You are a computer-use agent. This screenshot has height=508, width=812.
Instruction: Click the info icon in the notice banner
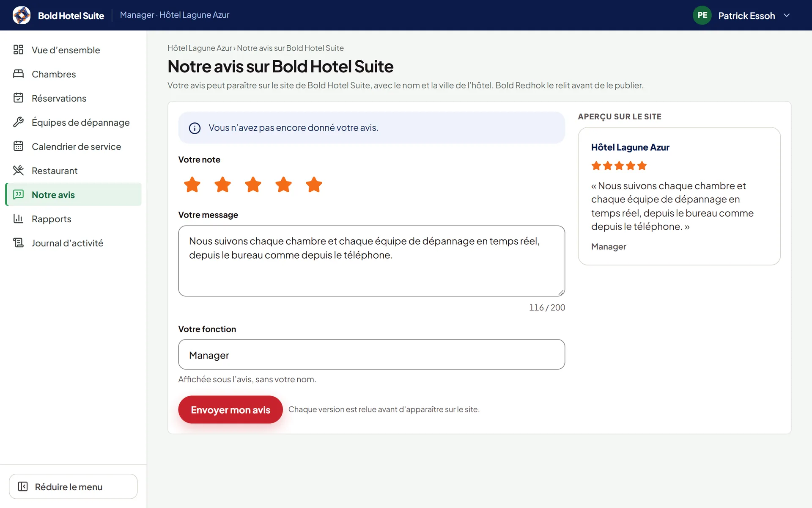(x=195, y=128)
